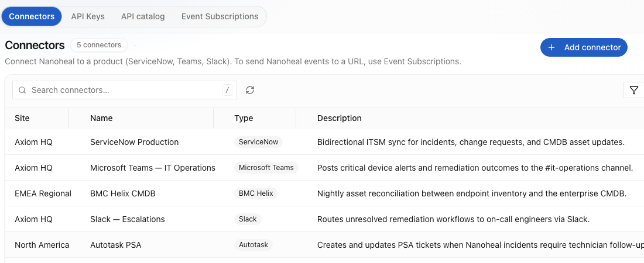Image resolution: width=644 pixels, height=263 pixels.
Task: Click Axiom HQ in Microsoft Teams row
Action: coord(34,168)
